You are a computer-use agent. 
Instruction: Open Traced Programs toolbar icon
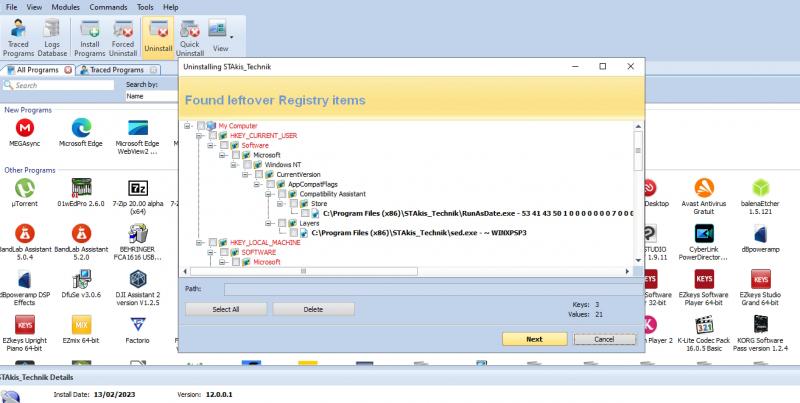18,37
